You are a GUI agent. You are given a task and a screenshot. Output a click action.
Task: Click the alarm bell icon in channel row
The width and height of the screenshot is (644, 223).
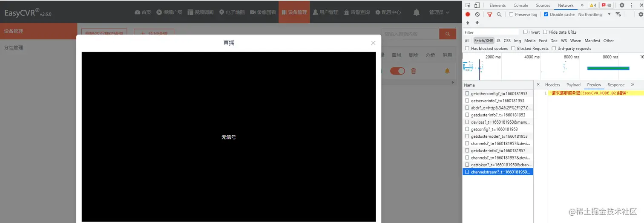[x=447, y=71]
